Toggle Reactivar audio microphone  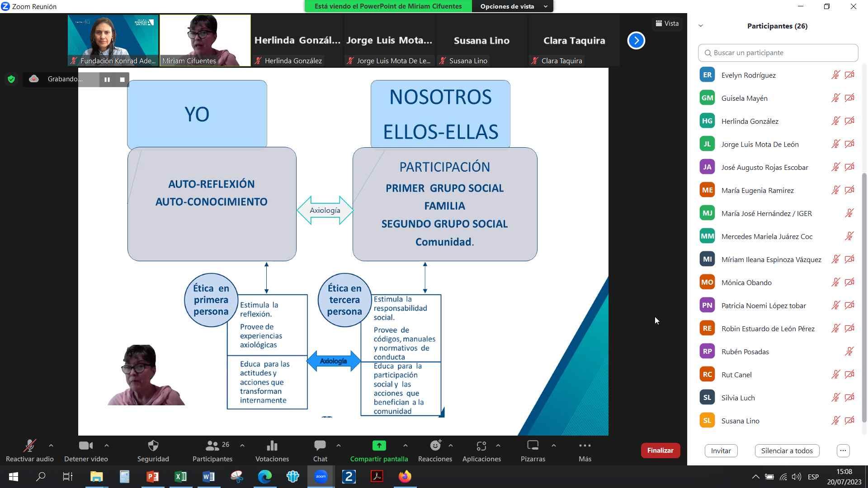[29, 446]
